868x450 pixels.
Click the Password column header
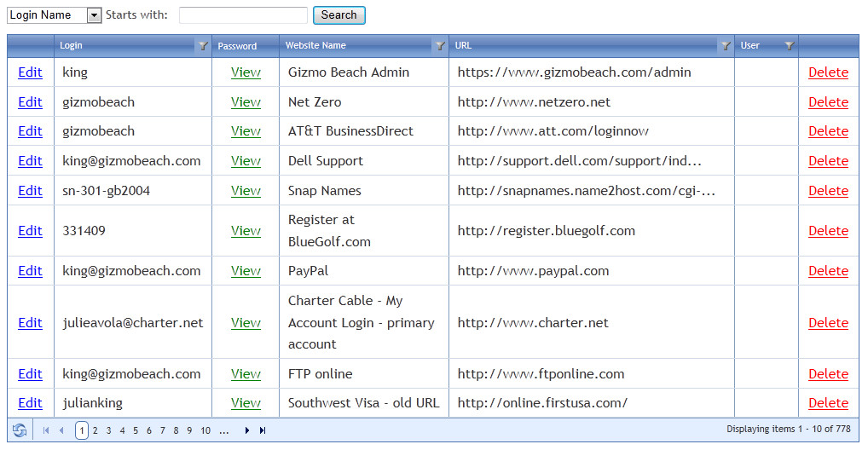click(x=237, y=46)
